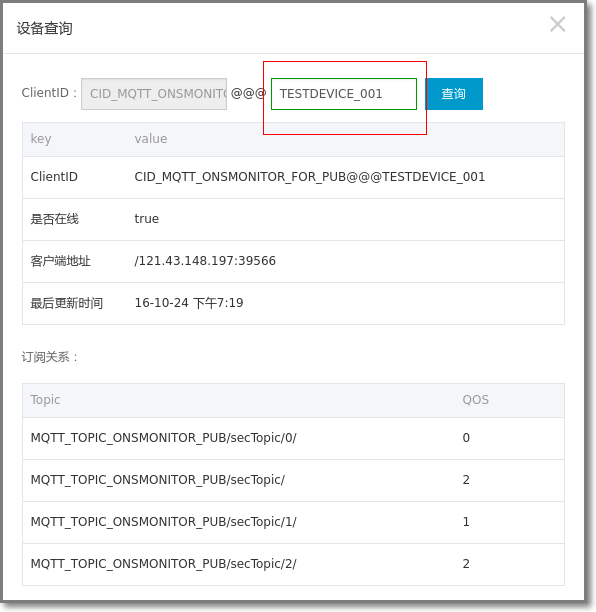
Task: Select the topic row ending in secTopic/ only
Action: (x=294, y=480)
